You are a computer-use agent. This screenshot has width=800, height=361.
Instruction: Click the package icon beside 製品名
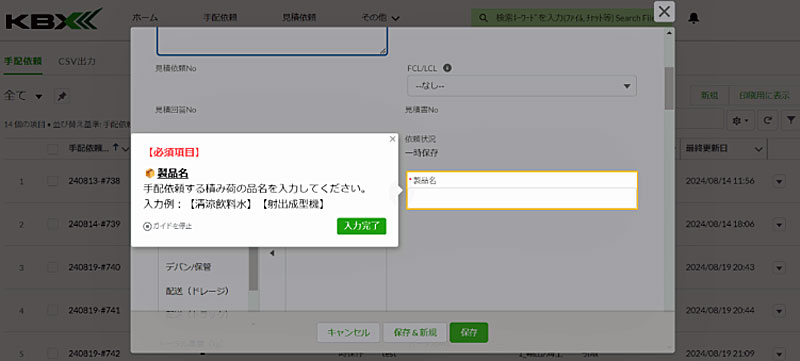click(150, 173)
